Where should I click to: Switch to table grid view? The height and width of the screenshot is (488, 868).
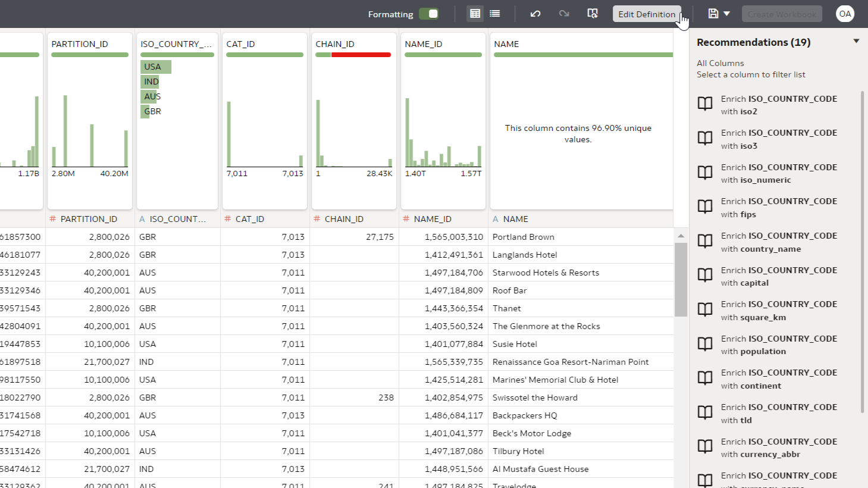475,14
